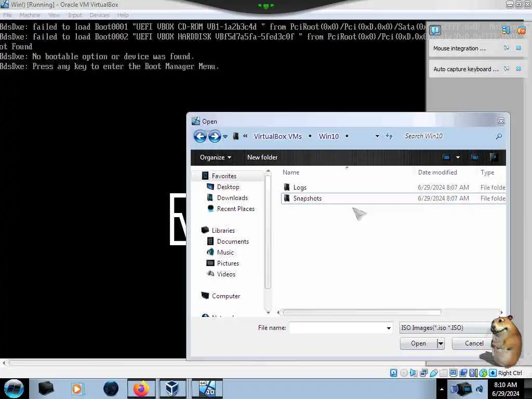Open the View menu in VirtualBox

pos(54,15)
